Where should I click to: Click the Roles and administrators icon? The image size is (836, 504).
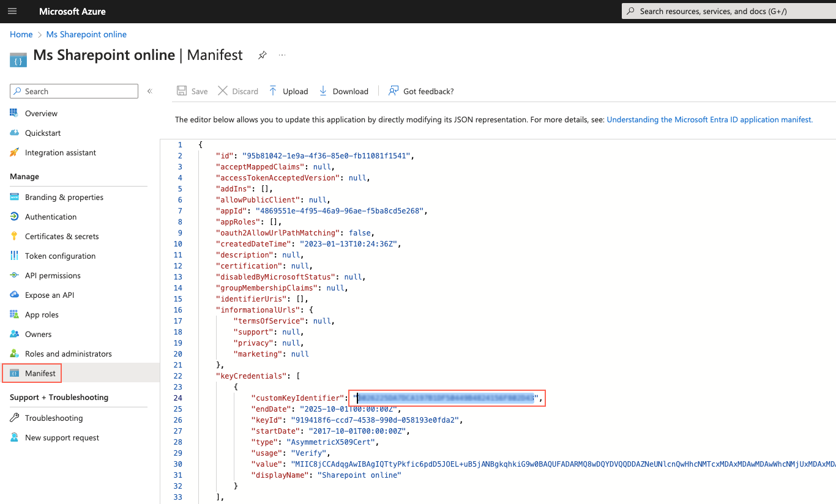point(14,354)
